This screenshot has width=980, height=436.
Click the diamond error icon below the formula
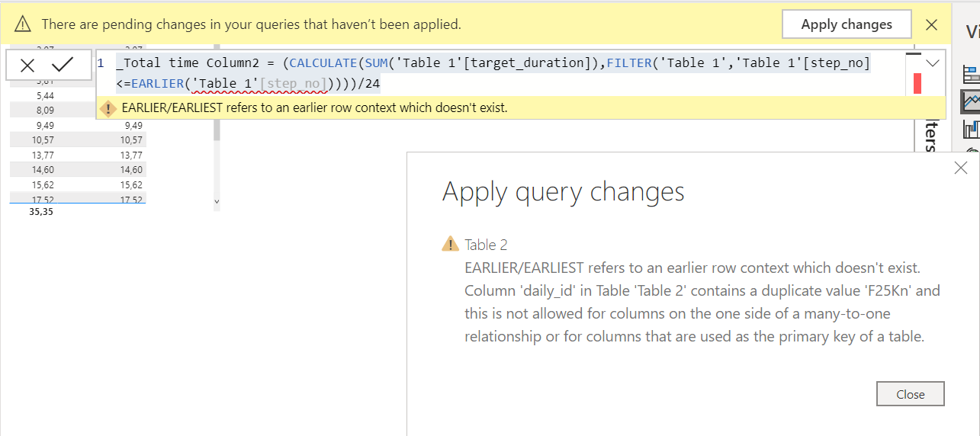coord(109,108)
